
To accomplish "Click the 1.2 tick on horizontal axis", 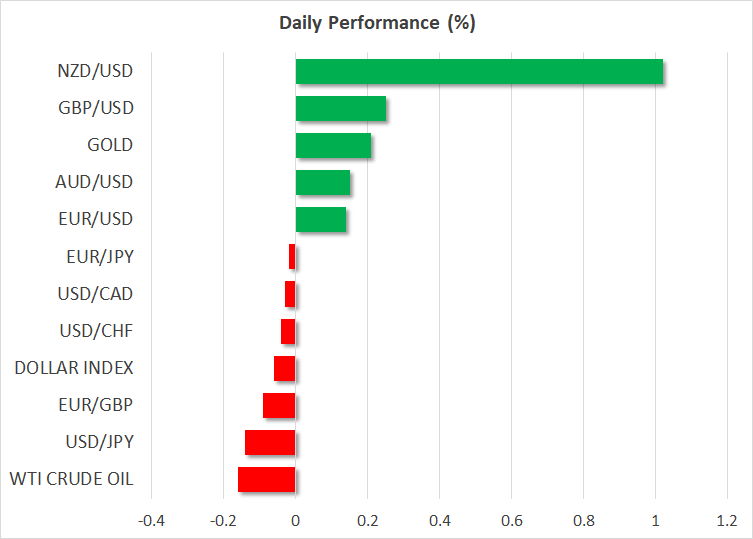I will tap(726, 521).
